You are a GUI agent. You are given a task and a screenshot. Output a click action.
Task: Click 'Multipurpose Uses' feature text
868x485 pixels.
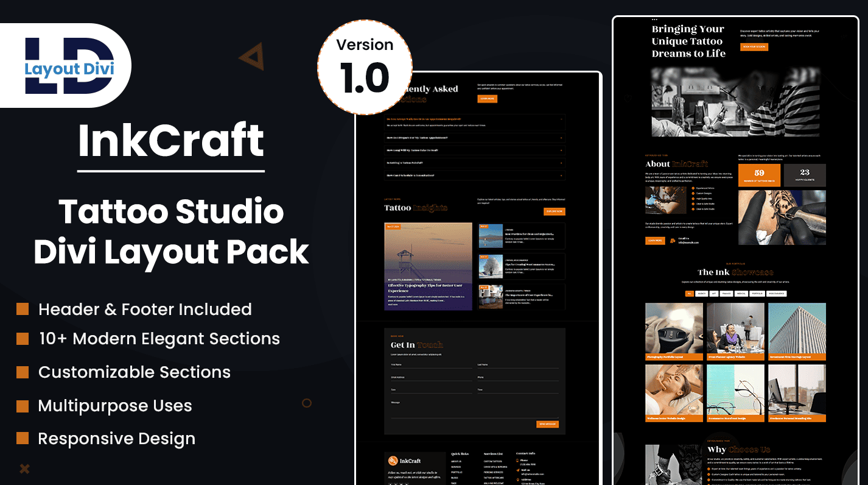tap(115, 405)
